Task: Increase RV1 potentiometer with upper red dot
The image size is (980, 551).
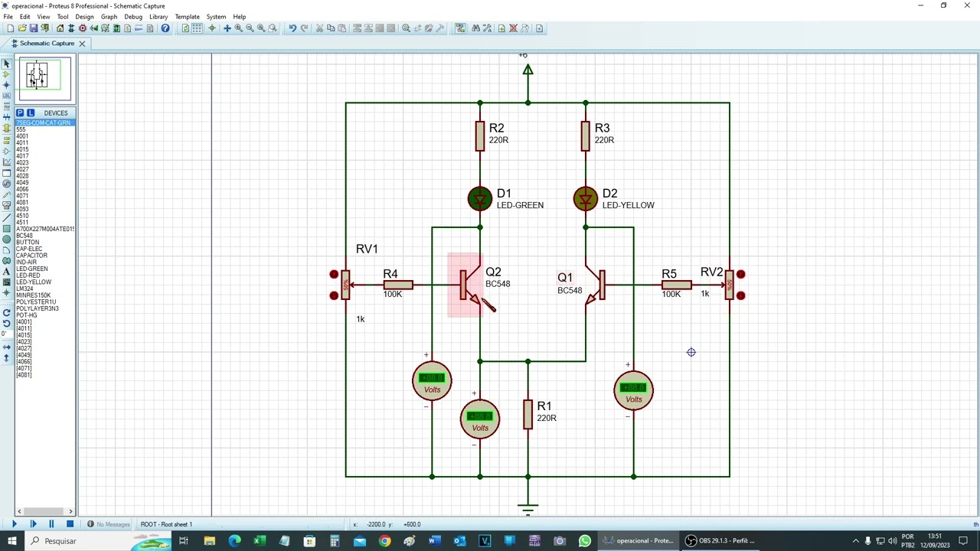Action: [334, 274]
